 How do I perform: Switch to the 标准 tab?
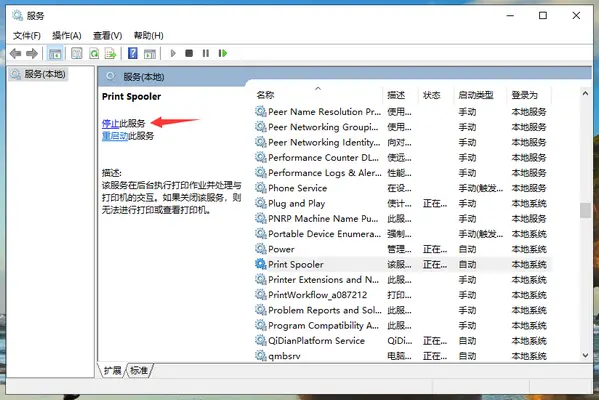pyautogui.click(x=139, y=370)
